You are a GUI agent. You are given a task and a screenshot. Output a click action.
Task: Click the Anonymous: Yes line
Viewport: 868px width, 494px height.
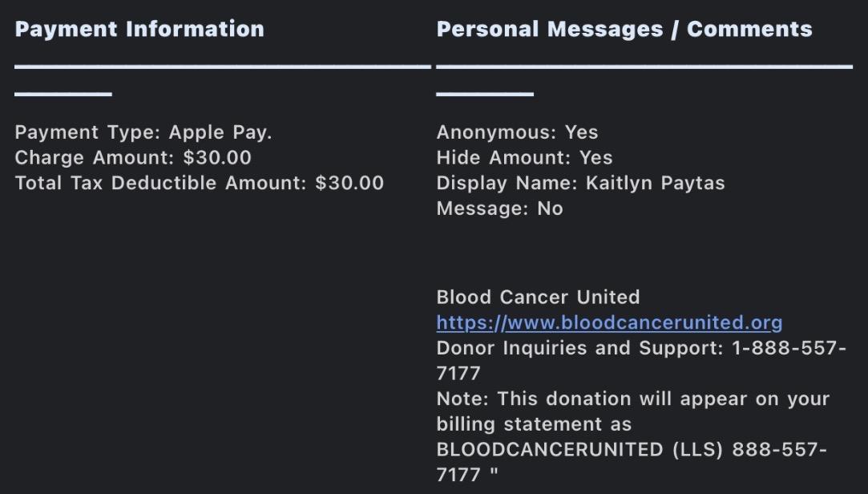517,132
